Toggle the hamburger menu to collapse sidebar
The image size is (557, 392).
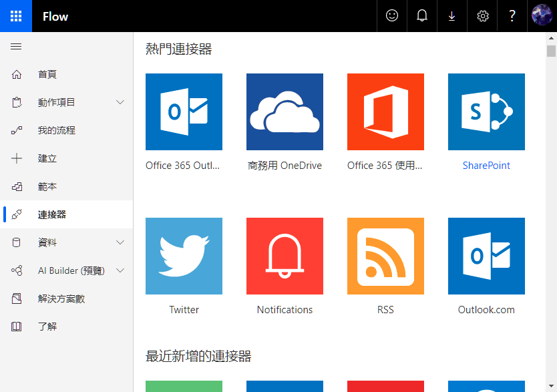pyautogui.click(x=16, y=47)
